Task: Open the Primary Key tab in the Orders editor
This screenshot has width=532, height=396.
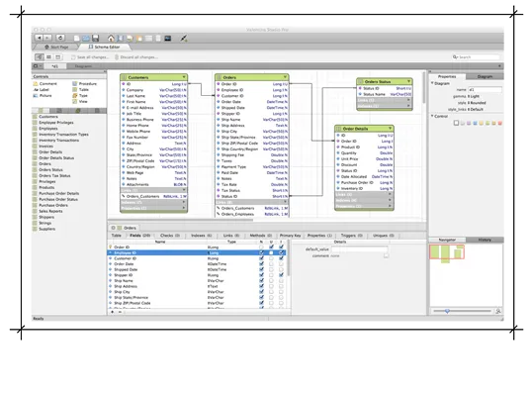Action: click(x=290, y=236)
